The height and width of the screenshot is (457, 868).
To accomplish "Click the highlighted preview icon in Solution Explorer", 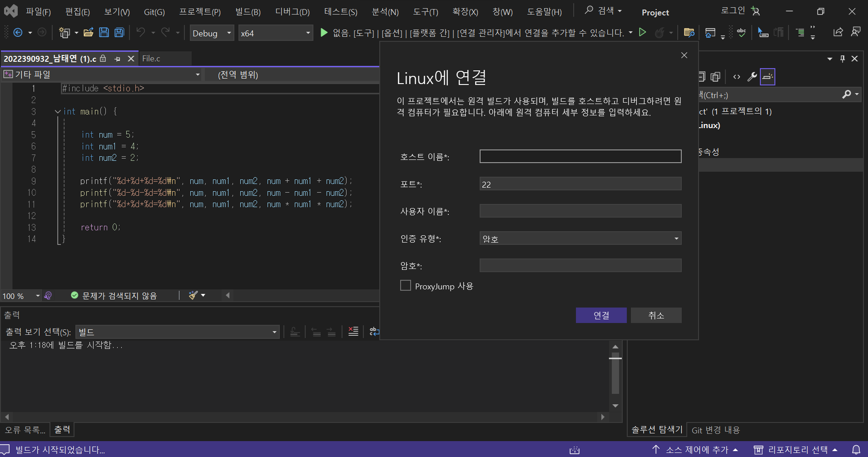I will (x=768, y=77).
